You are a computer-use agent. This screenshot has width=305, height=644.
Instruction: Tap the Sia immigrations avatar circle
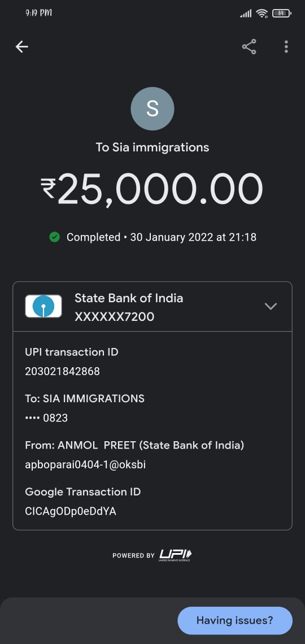152,109
